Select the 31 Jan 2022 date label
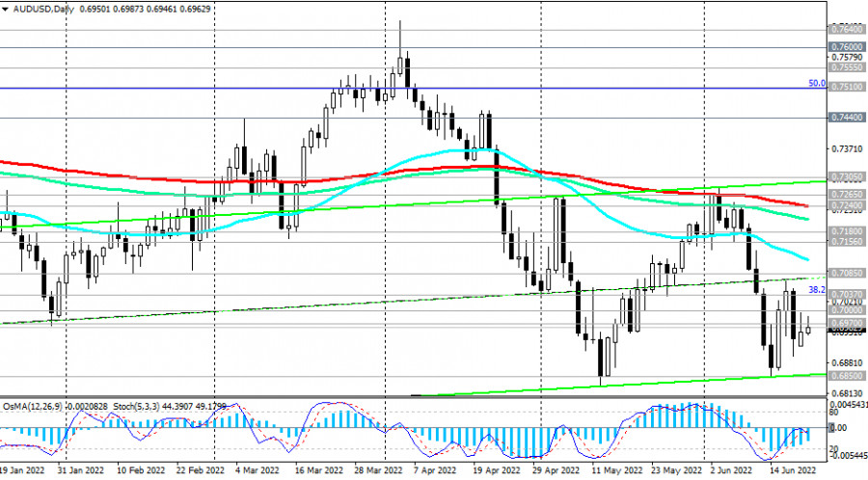 [x=81, y=470]
